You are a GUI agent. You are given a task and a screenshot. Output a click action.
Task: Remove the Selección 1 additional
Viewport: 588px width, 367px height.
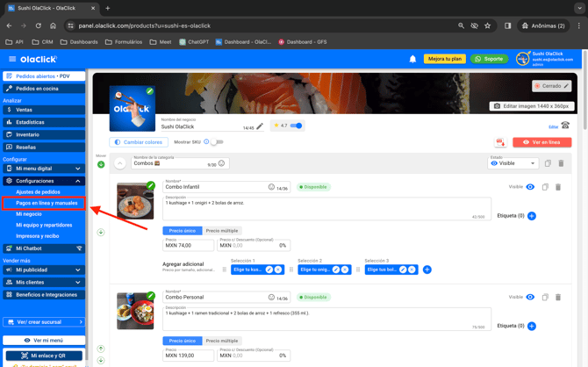coord(278,270)
